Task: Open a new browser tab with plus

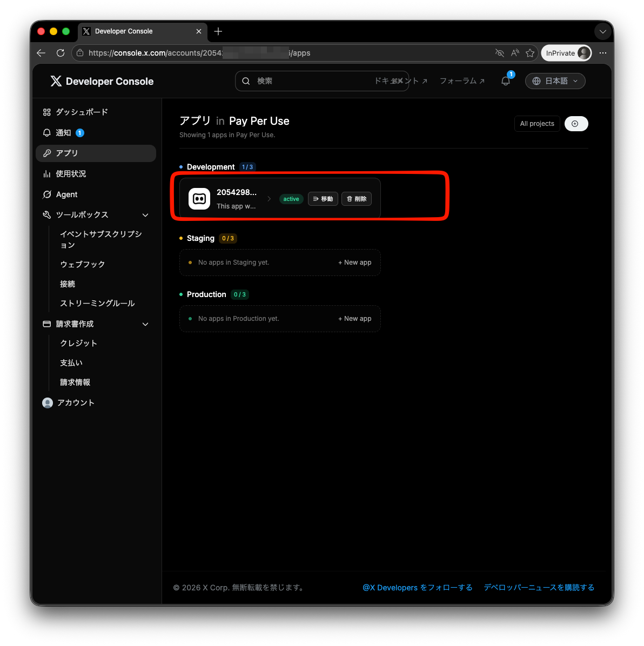Action: click(218, 31)
